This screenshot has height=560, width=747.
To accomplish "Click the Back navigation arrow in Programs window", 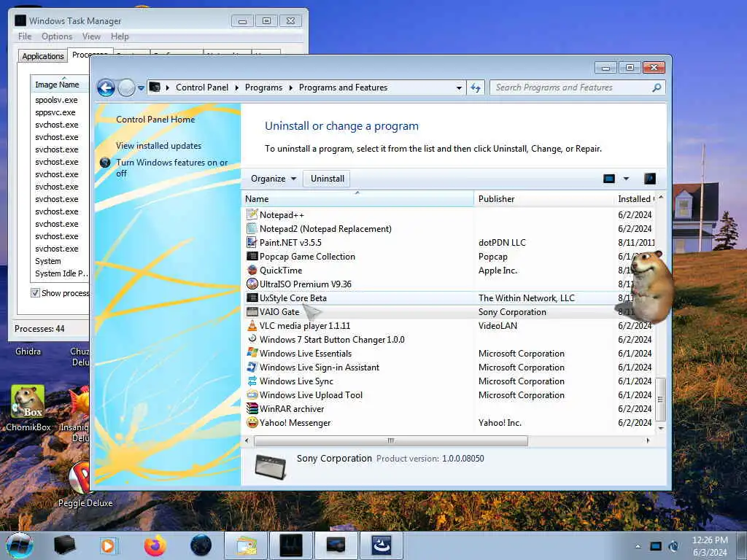I will (106, 87).
